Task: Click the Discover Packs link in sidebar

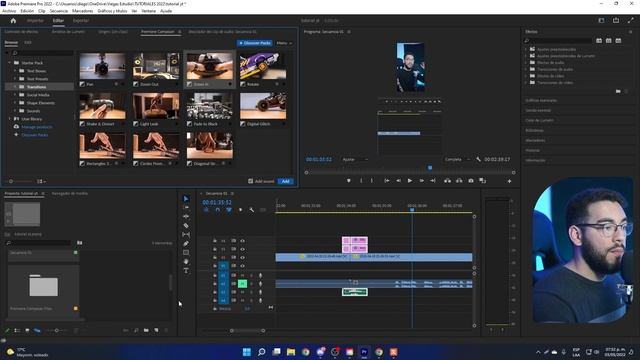Action: (35, 135)
